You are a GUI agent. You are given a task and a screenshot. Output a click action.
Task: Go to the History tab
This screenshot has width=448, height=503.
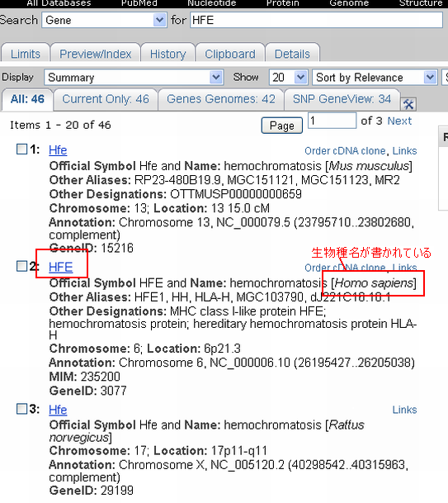point(168,54)
